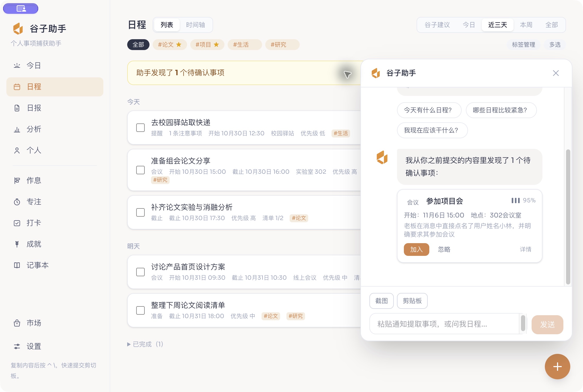This screenshot has height=392, width=583.
Task: Click the purple screen-share pill icon
Action: pyautogui.click(x=21, y=8)
